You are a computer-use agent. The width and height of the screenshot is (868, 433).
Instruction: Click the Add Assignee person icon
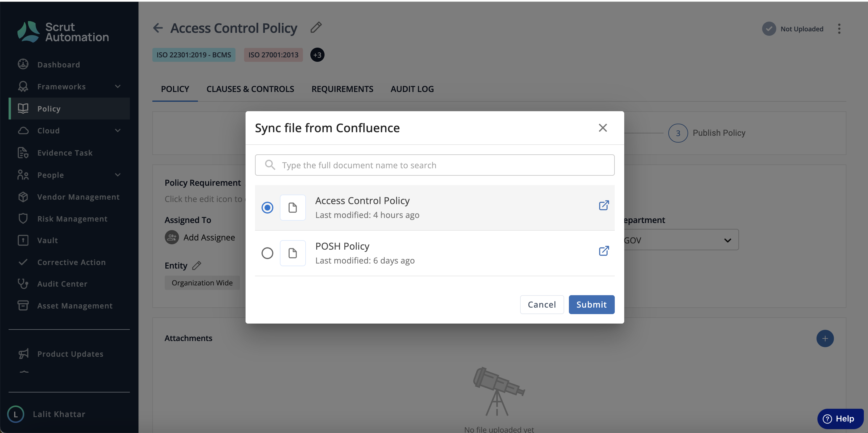pyautogui.click(x=172, y=237)
